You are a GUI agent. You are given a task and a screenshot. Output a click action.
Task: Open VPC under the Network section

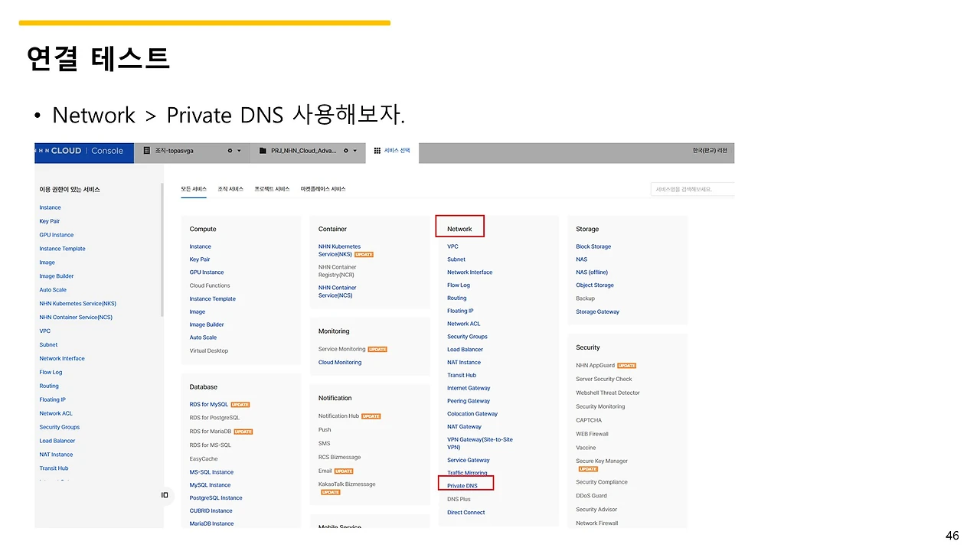(453, 246)
